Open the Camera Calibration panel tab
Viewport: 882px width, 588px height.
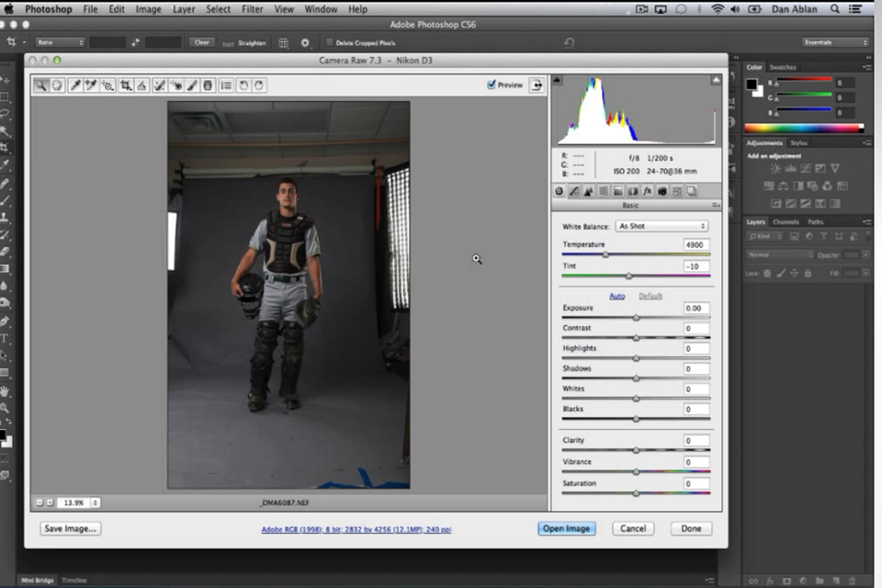coord(661,191)
